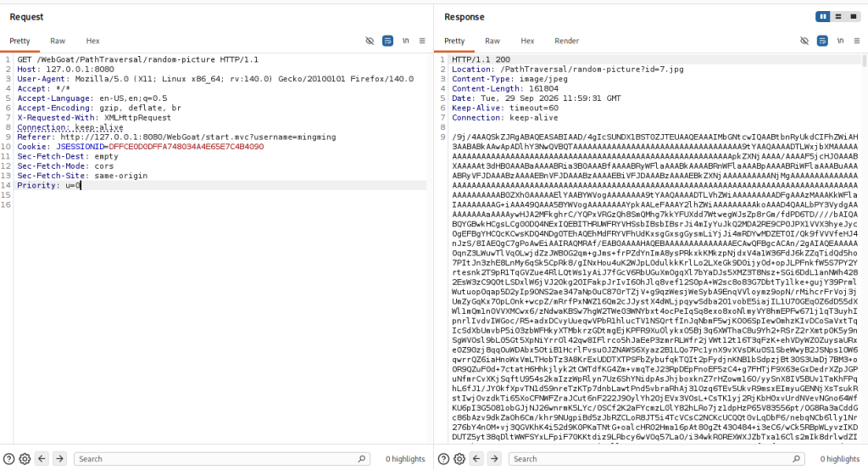Click the Date response header line
Viewport: 868px width, 470px height.
(537, 98)
